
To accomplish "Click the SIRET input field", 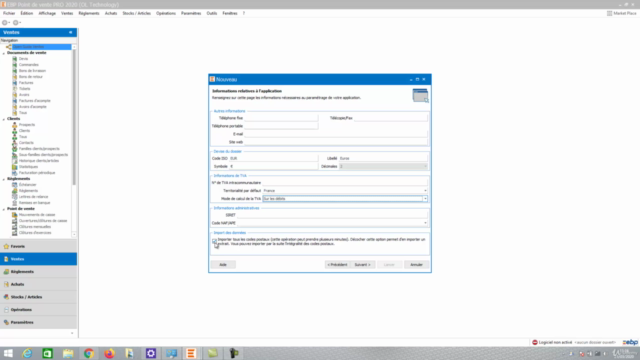I will point(332,215).
